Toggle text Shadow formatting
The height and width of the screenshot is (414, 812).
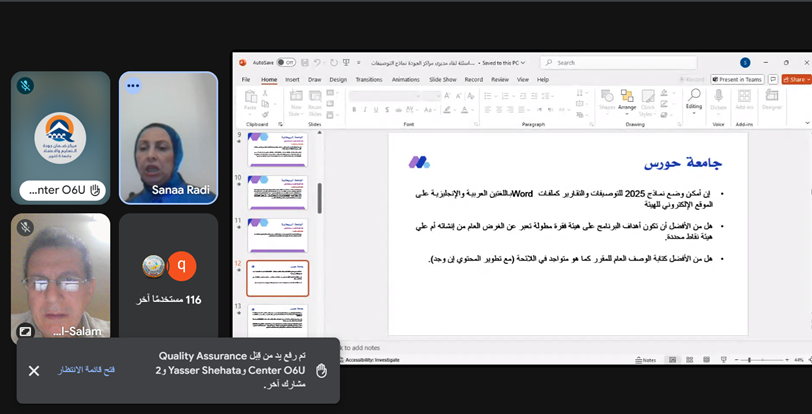[x=387, y=110]
